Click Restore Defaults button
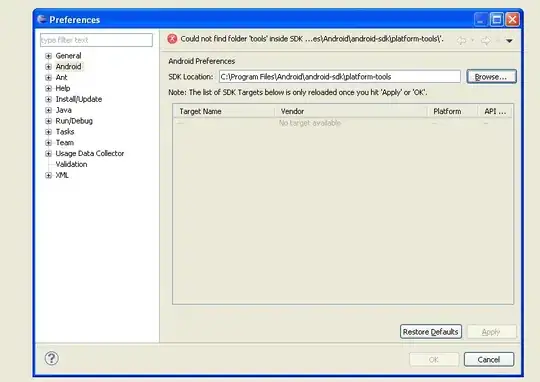This screenshot has height=382, width=540. 430,332
